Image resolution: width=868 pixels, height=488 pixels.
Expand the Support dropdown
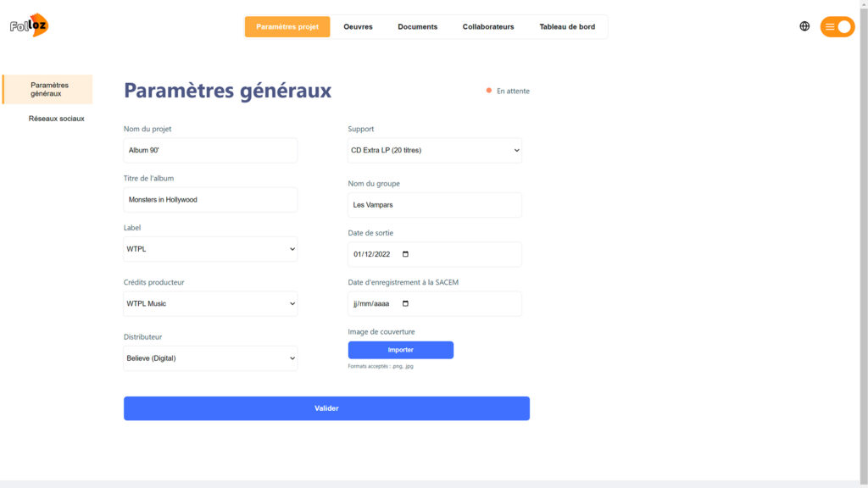tap(435, 150)
